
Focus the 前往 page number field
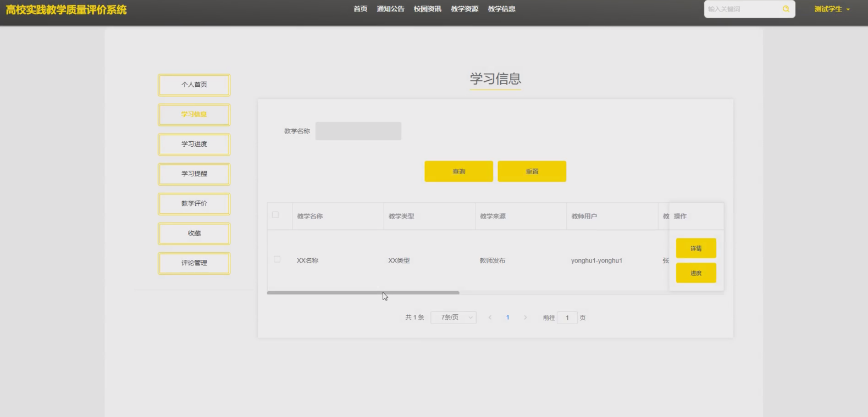pos(567,318)
